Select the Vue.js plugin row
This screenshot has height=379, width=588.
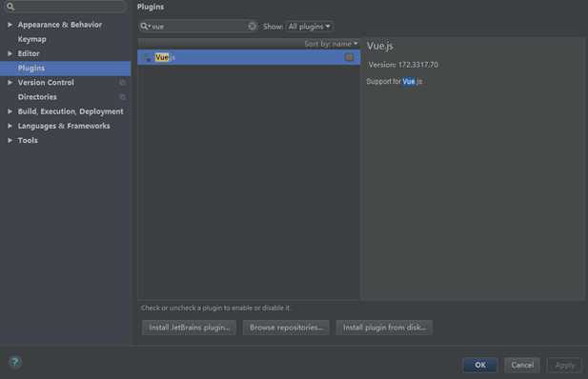click(x=249, y=57)
